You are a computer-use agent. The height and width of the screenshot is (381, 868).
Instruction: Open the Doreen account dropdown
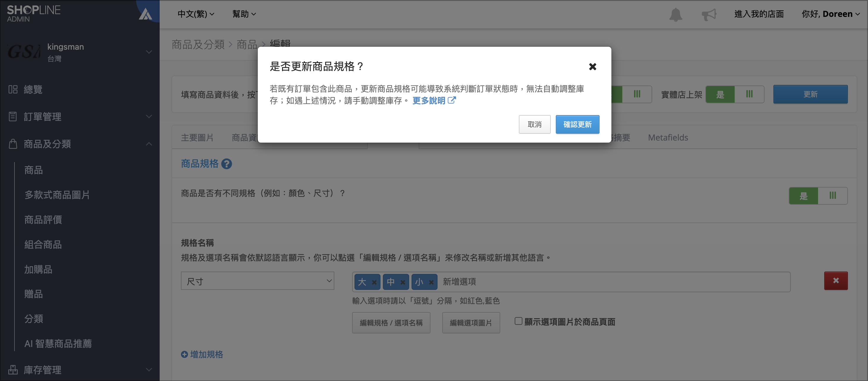[x=830, y=14]
